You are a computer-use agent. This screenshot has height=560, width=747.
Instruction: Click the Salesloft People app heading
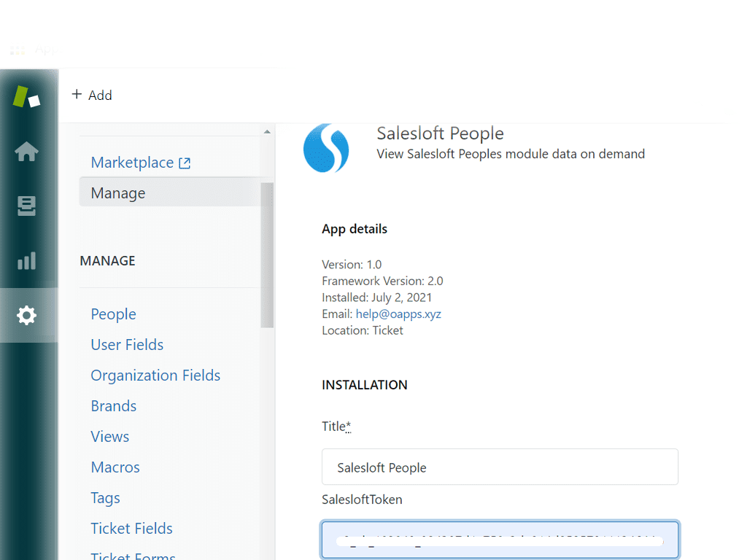click(x=440, y=134)
